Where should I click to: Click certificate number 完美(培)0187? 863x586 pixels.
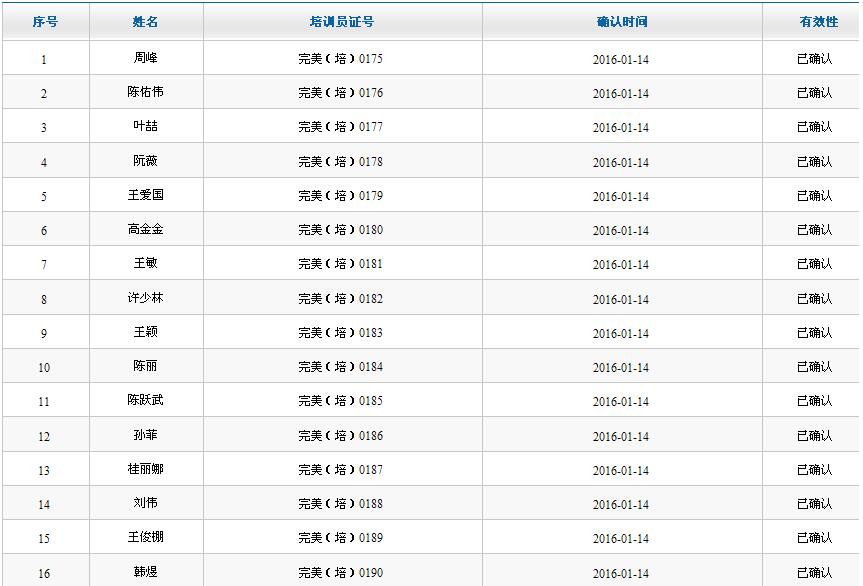340,470
